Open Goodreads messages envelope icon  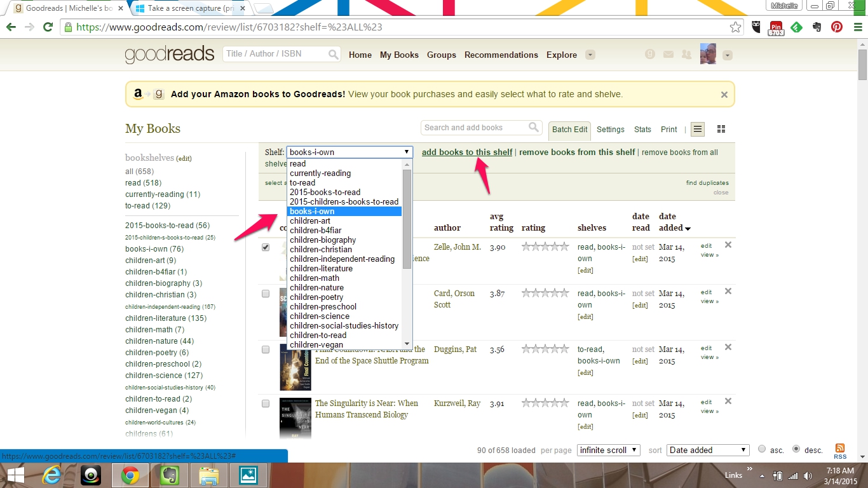[668, 55]
